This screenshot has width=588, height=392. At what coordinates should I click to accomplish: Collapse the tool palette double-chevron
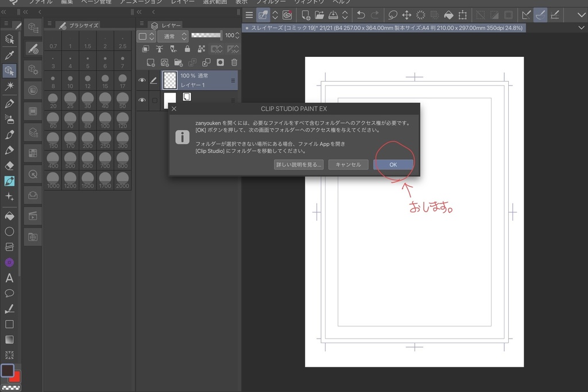[x=4, y=12]
